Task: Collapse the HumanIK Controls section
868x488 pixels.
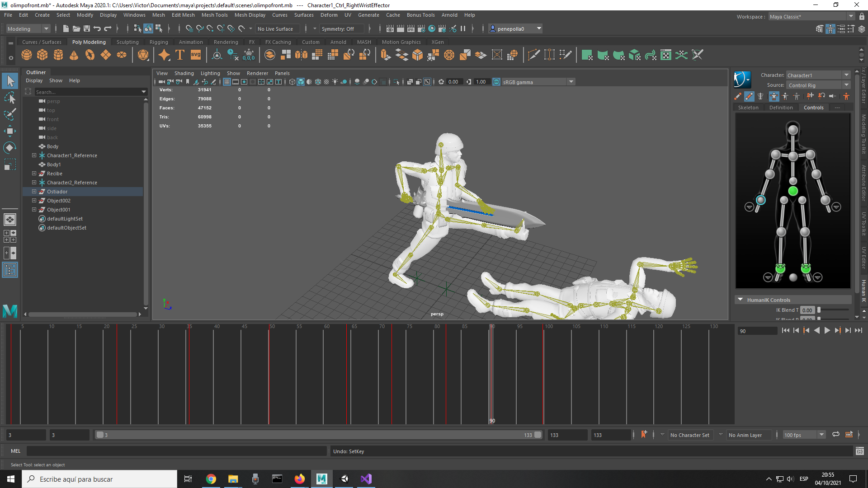Action: point(740,300)
